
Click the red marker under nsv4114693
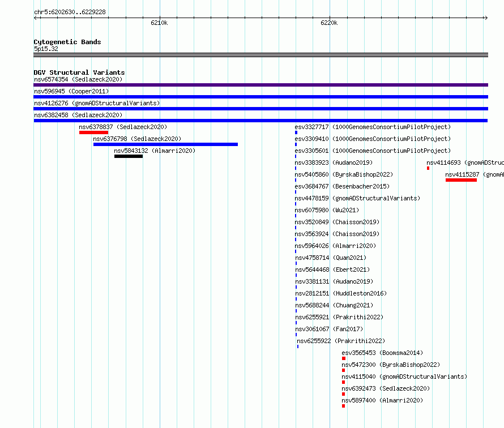[x=428, y=168]
